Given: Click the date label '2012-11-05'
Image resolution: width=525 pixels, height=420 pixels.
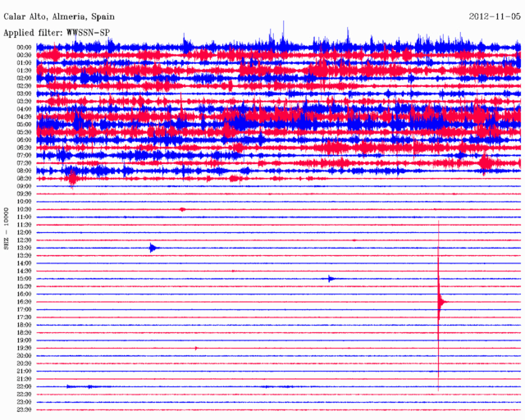Looking at the screenshot, I should (x=495, y=16).
